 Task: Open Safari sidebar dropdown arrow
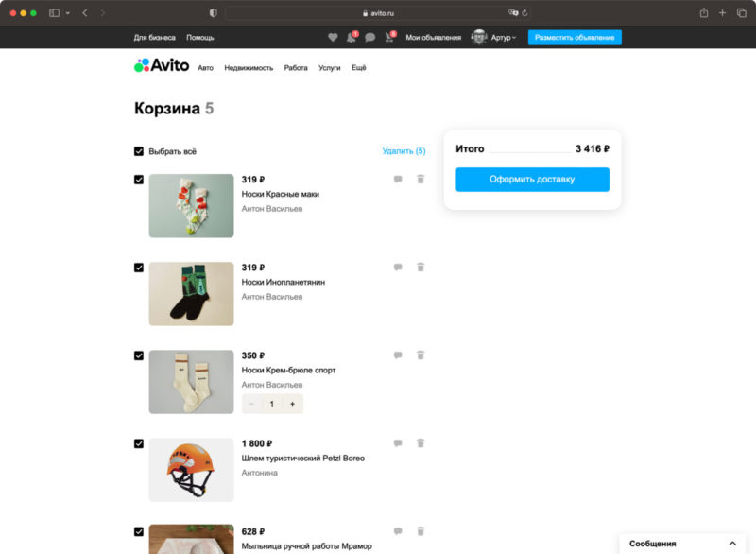click(67, 13)
